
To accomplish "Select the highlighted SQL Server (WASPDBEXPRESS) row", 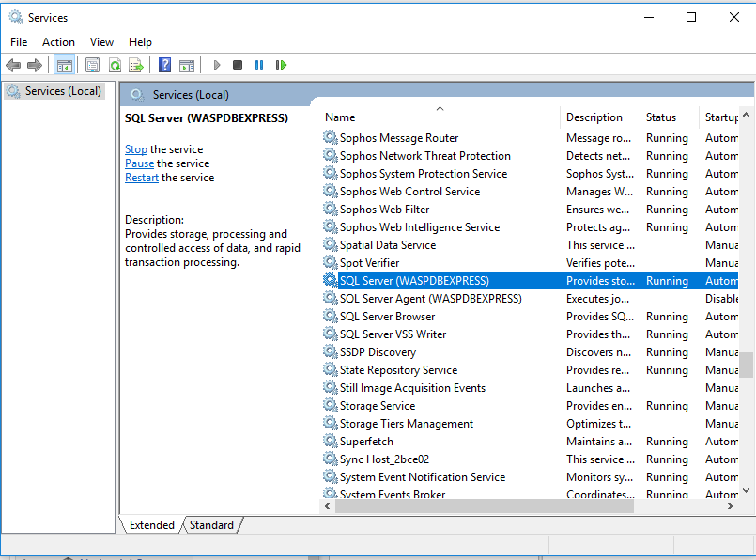I will [530, 280].
